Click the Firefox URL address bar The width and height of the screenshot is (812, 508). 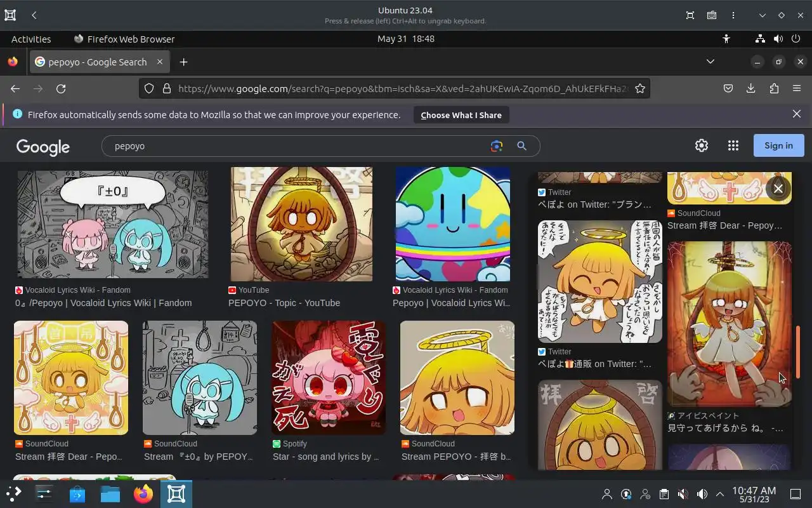403,89
